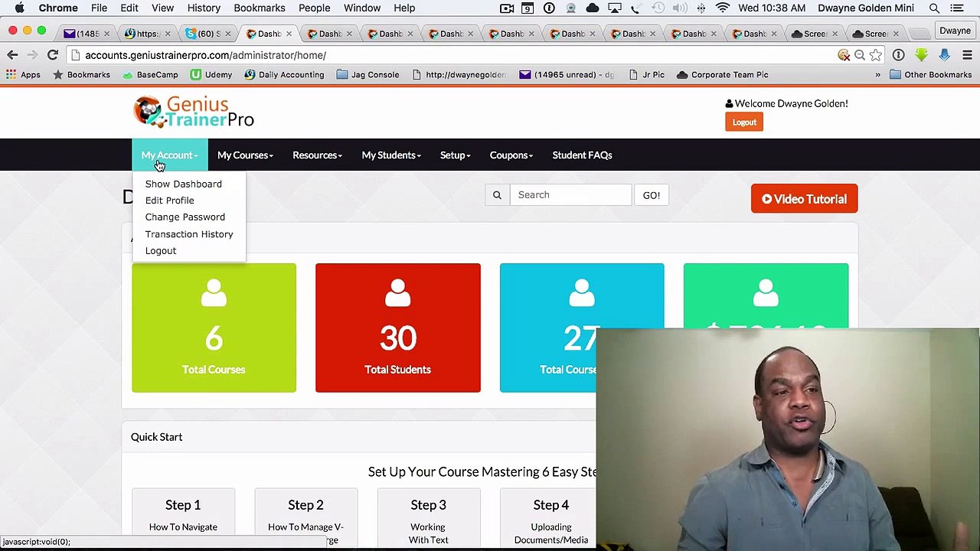Screen dimensions: 980x551
Task: Click into the dashboard Search field
Action: click(571, 195)
